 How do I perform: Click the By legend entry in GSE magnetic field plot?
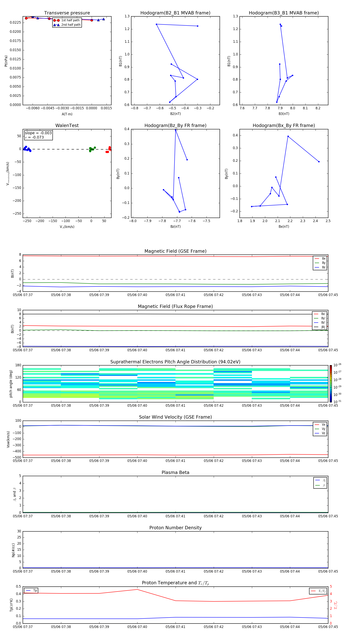point(320,263)
